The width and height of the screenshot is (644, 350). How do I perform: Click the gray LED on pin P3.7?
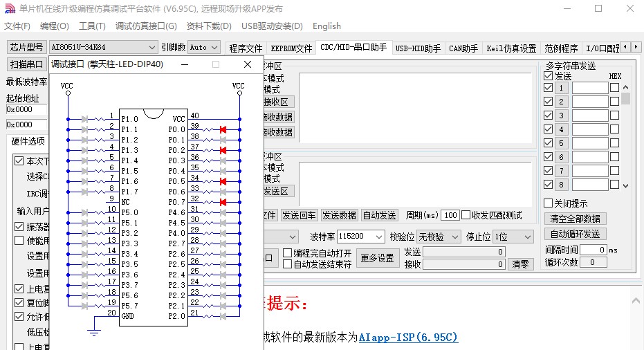coord(84,285)
